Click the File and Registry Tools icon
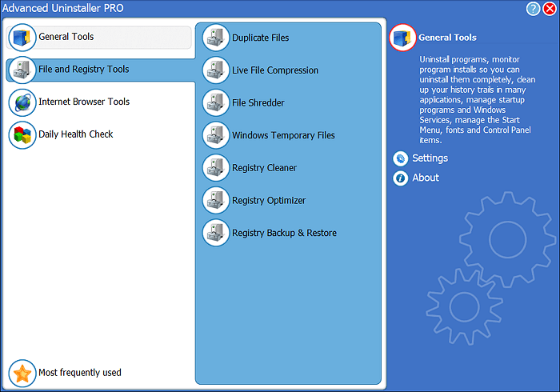The height and width of the screenshot is (392, 560). tap(22, 70)
